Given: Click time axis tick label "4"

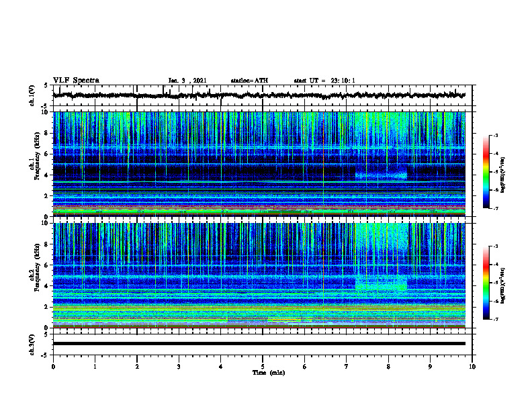Looking at the screenshot, I should [x=221, y=367].
